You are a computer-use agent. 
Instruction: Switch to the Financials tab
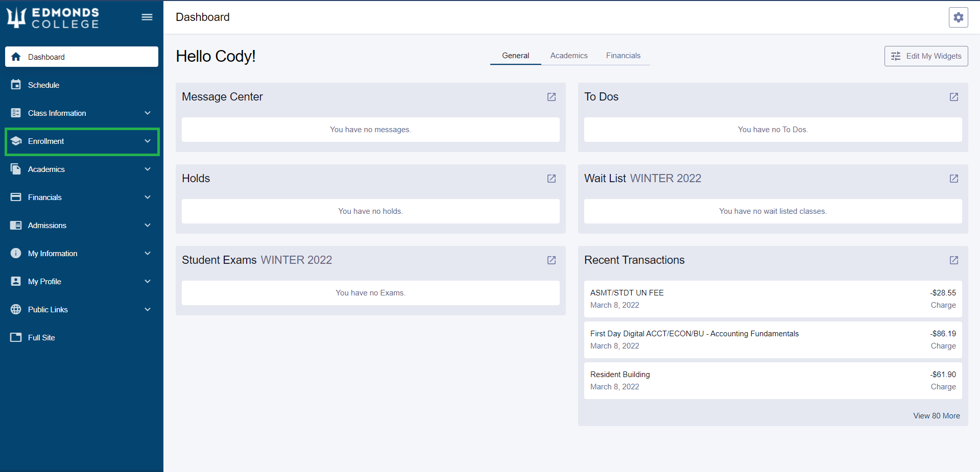(623, 56)
